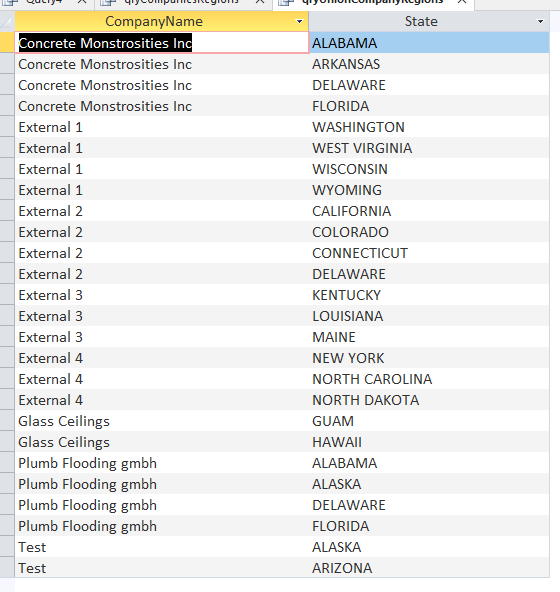Select the row selector beside WEST VIRGINIA
This screenshot has height=592, width=560.
(x=7, y=148)
